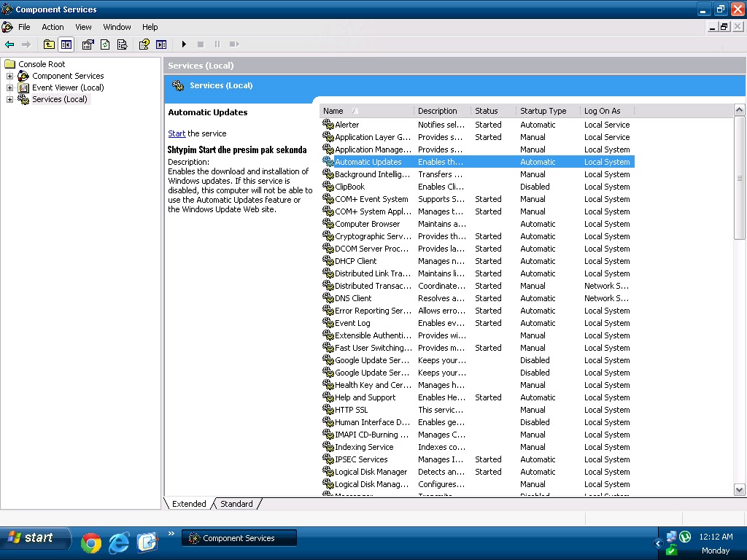The height and width of the screenshot is (560, 747).
Task: Select Event Viewer (Local) tree item
Action: click(x=68, y=87)
